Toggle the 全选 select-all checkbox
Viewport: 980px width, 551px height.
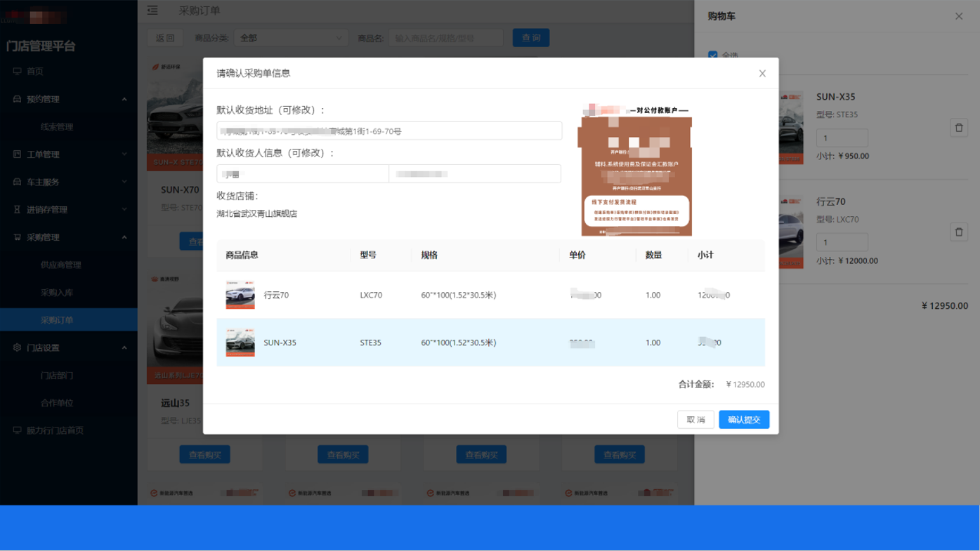coord(713,55)
